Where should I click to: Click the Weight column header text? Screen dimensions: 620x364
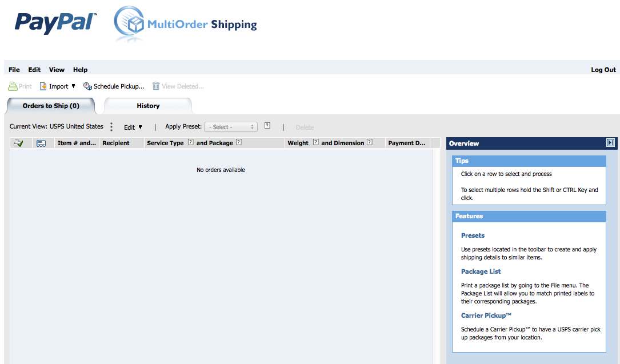coord(298,143)
